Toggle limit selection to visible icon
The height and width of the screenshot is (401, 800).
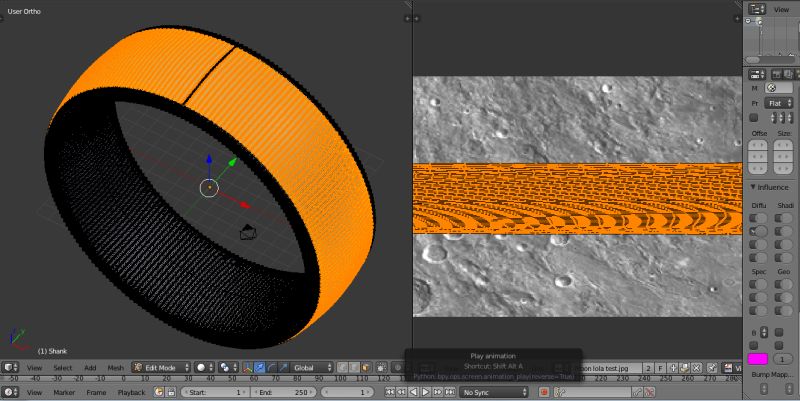(x=381, y=367)
